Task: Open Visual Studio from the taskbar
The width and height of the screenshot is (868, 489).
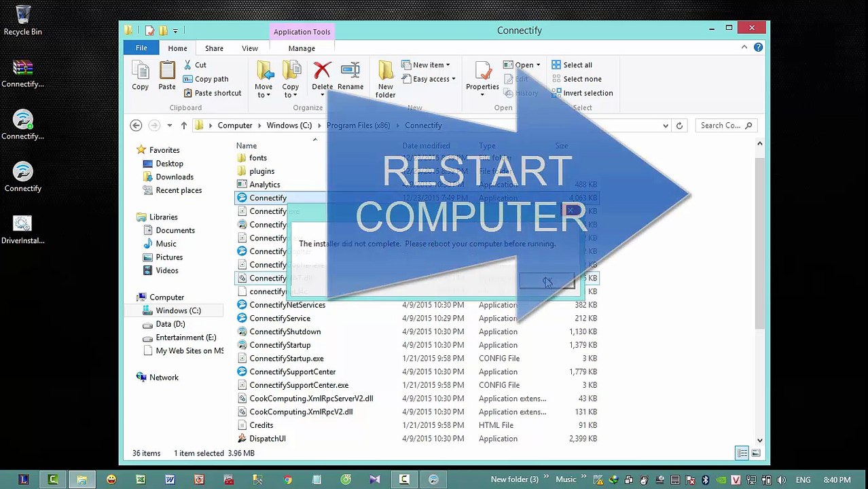Action: tap(374, 480)
